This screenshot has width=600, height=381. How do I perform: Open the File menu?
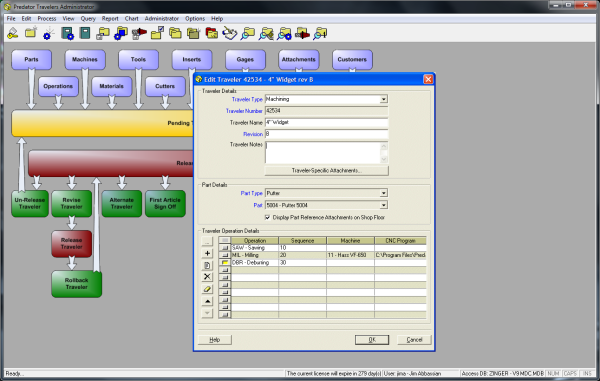(x=11, y=18)
